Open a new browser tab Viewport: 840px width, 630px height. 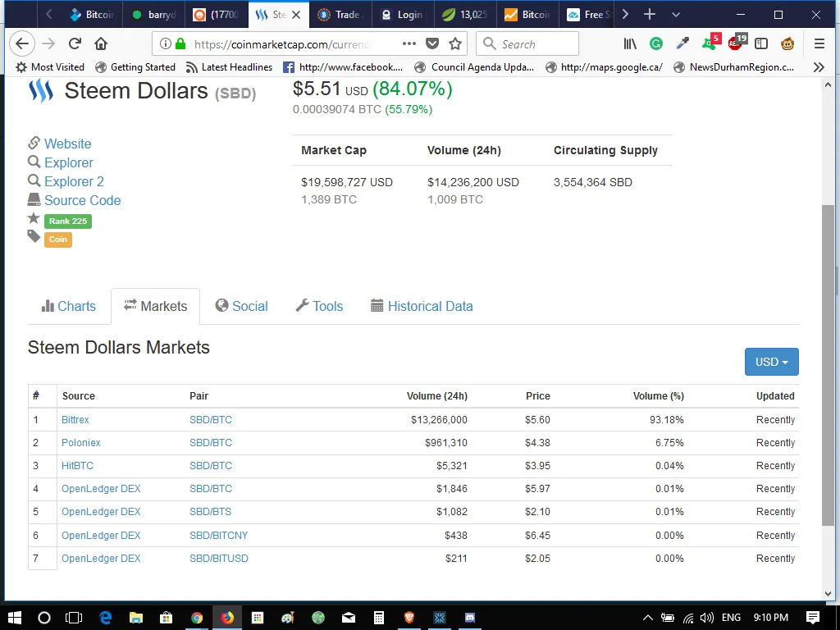pos(650,15)
